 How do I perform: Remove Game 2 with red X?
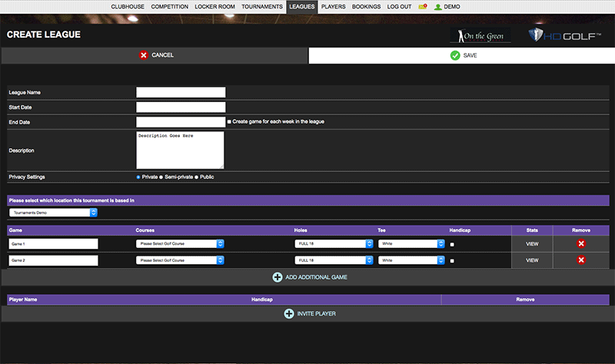point(580,260)
